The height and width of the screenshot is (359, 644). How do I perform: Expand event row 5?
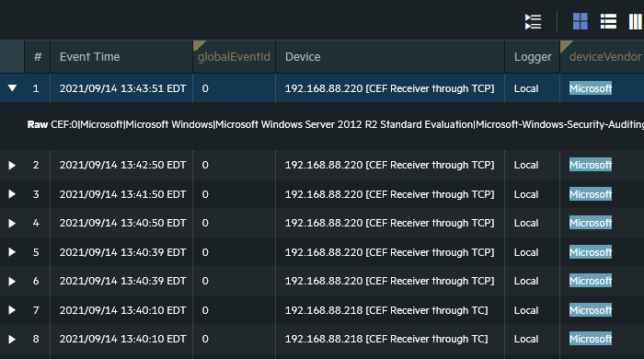click(12, 252)
